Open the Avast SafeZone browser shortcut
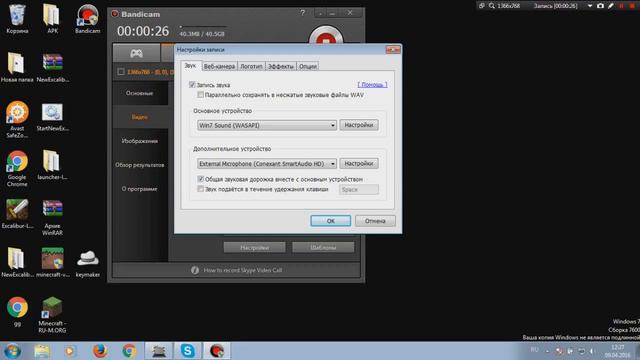This screenshot has height=360, width=640. [17, 119]
